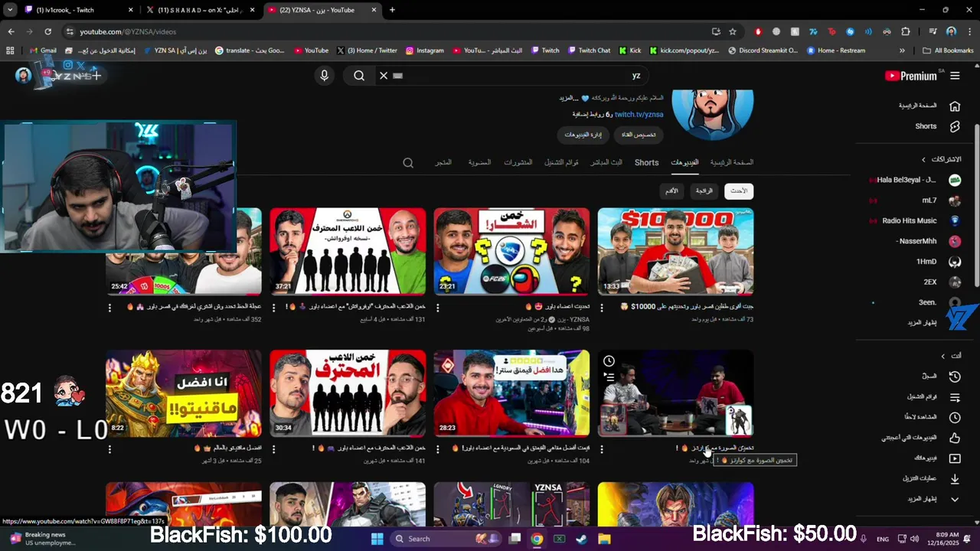Expand the 'You' section show-more chevron
The width and height of the screenshot is (980, 551).
(x=955, y=499)
